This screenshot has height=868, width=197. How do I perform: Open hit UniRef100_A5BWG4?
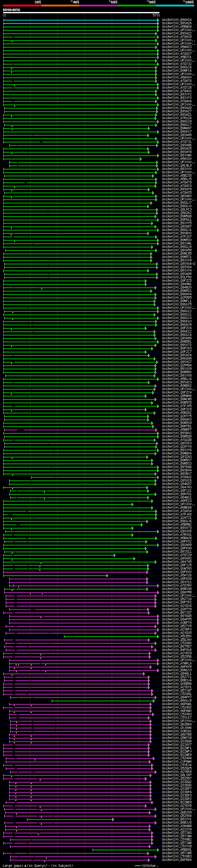tap(177, 26)
